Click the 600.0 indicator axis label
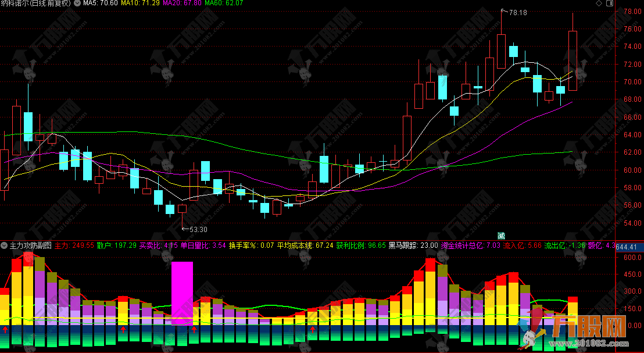The image size is (644, 353). coord(633,257)
